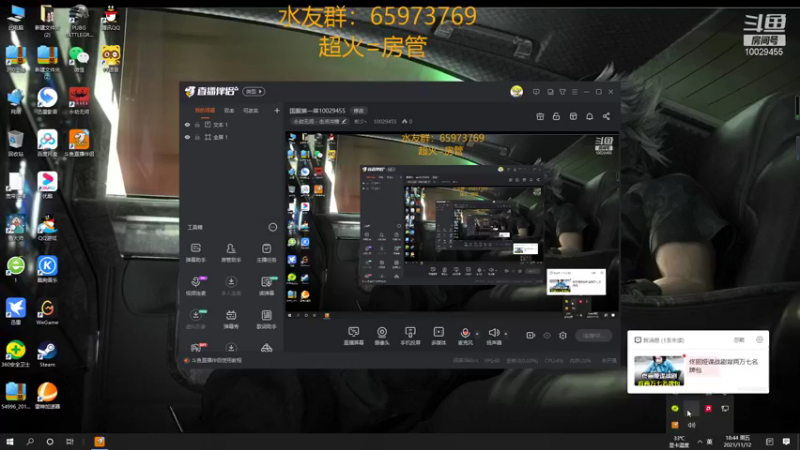Toggle visibility eye of 文本 1 source

coord(187,124)
